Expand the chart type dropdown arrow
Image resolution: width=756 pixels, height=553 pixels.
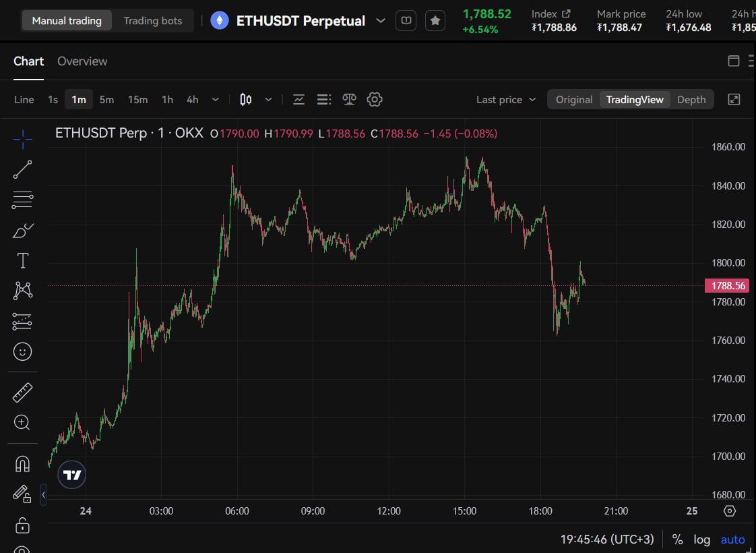(x=269, y=100)
